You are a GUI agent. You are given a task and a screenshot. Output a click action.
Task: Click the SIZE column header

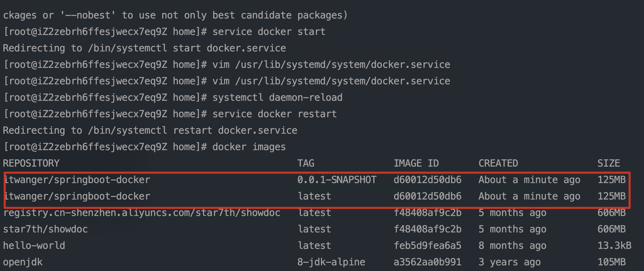(x=609, y=163)
